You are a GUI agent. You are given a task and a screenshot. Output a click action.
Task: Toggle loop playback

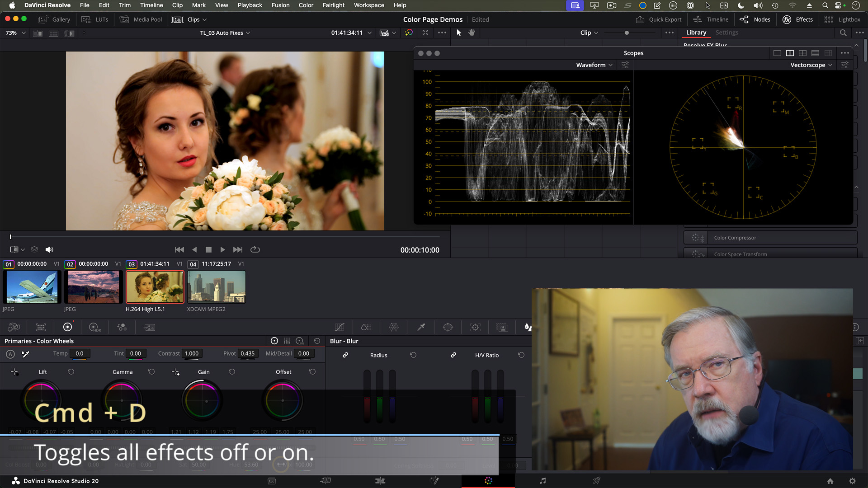tap(255, 249)
